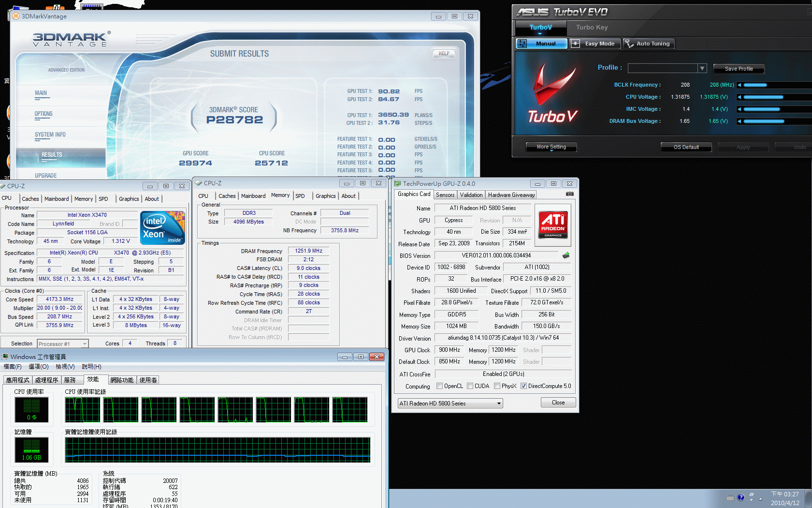This screenshot has height=508, width=812.
Task: Toggle the OpenCL checkbox in GPU-Z
Action: (439, 386)
